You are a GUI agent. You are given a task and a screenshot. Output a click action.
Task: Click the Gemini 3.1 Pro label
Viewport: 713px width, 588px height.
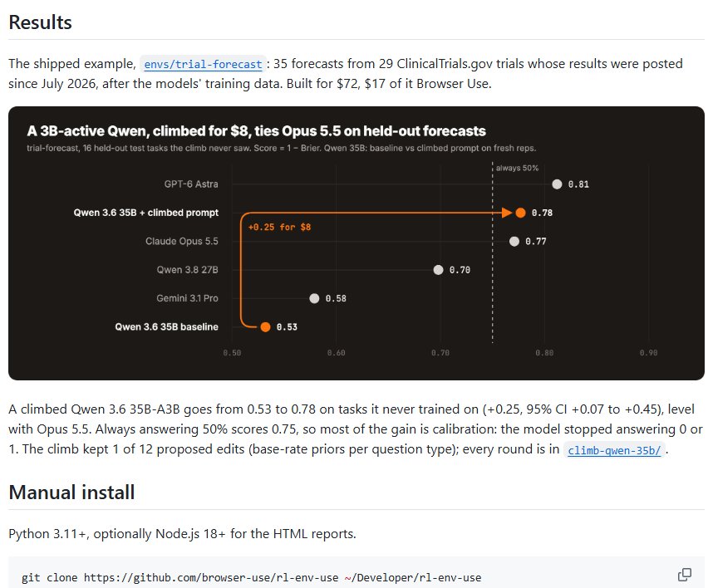click(187, 298)
